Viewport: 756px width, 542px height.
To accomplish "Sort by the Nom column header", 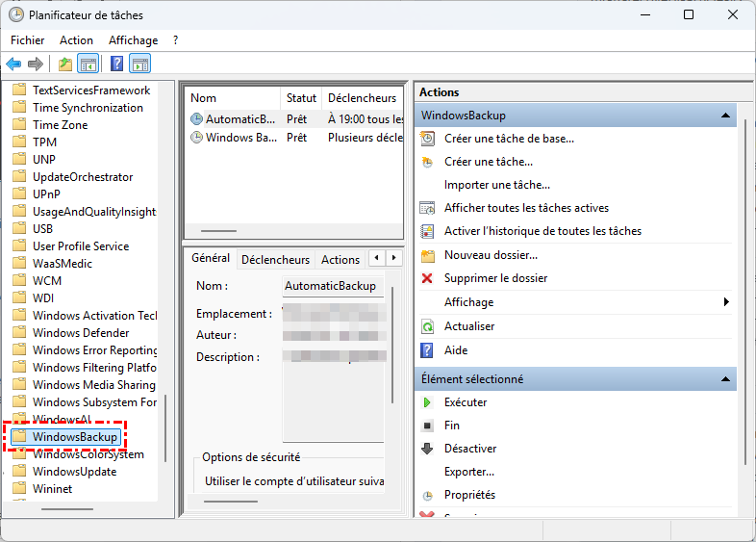I will (x=233, y=98).
